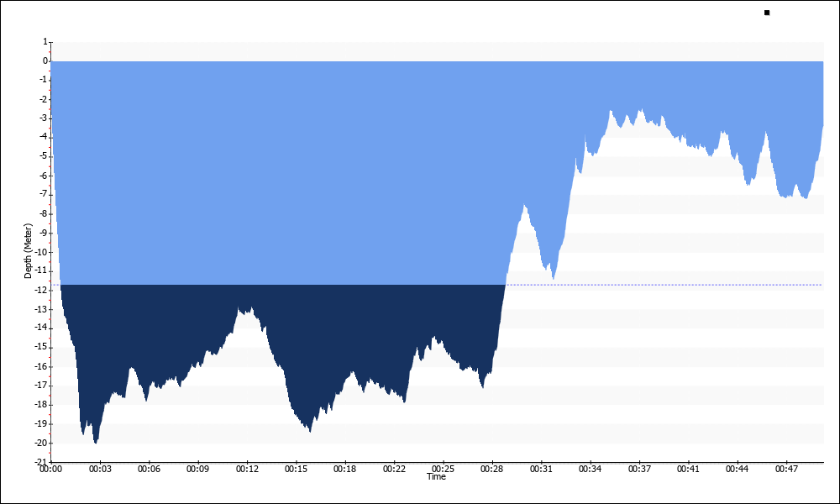Select the 00:09 time axis label

coord(198,469)
